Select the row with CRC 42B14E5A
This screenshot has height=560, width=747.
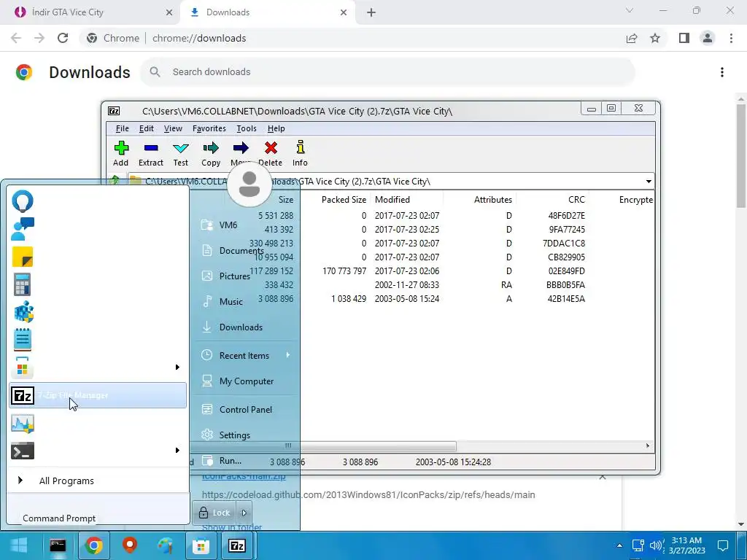click(x=381, y=299)
